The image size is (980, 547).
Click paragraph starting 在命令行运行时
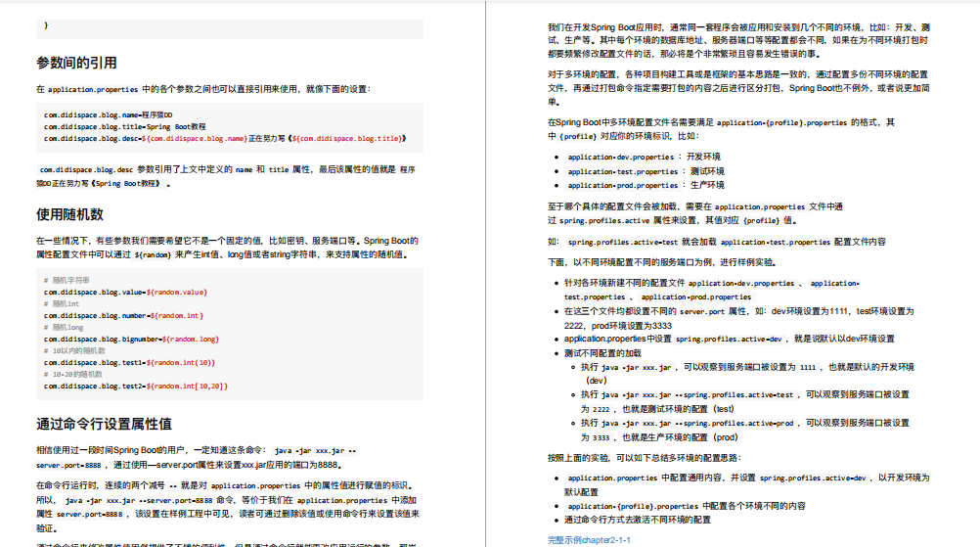click(x=228, y=507)
